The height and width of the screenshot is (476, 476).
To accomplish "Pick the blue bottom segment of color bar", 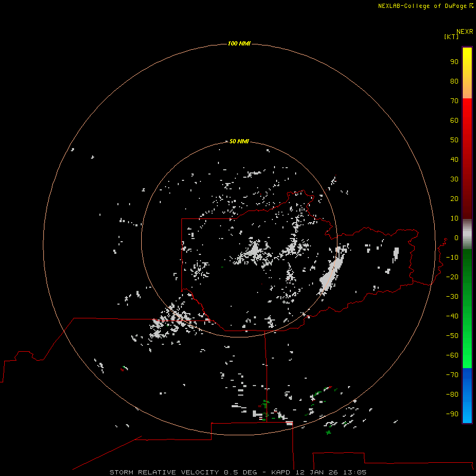I will [467, 396].
